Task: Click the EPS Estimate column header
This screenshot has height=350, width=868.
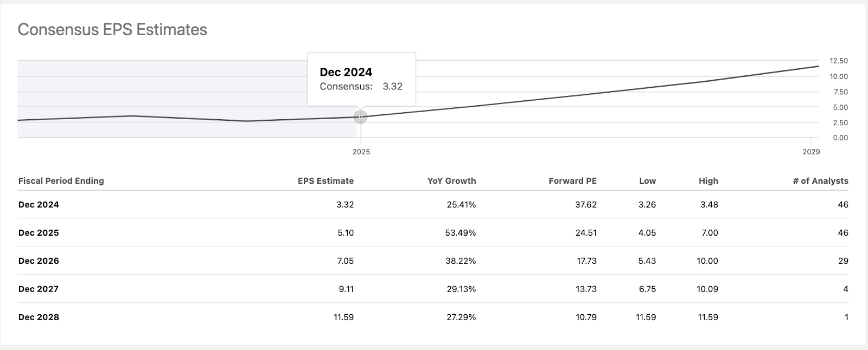Action: point(325,181)
